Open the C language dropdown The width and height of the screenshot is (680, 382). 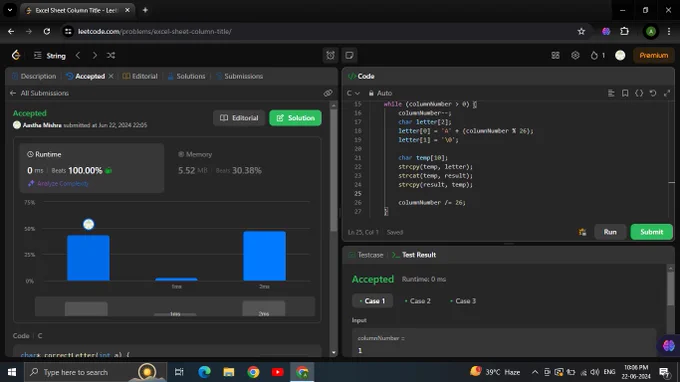pyautogui.click(x=353, y=93)
